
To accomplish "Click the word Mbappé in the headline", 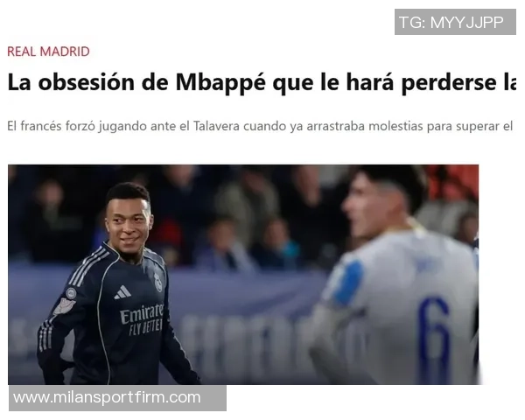I will (220, 82).
